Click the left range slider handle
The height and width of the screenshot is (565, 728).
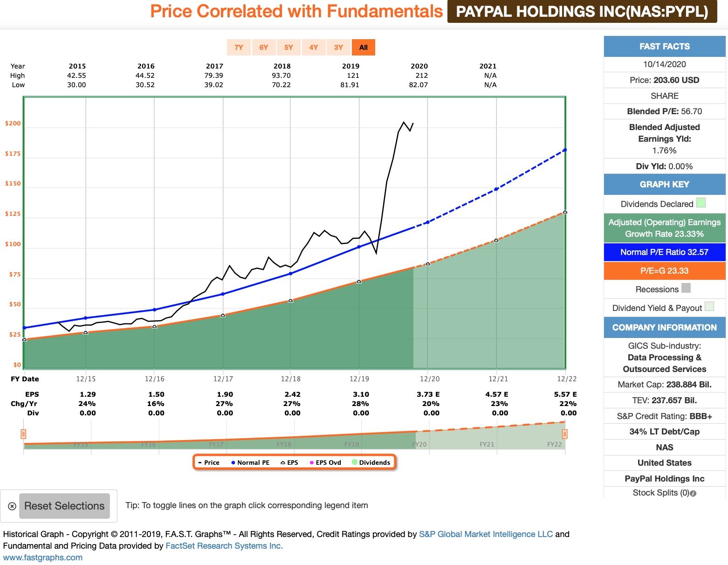(23, 434)
